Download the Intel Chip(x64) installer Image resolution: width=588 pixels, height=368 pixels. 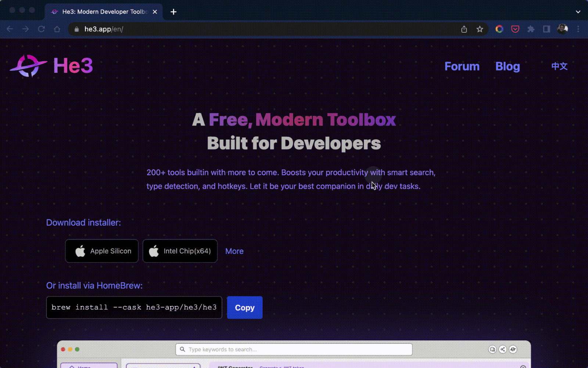coord(180,251)
